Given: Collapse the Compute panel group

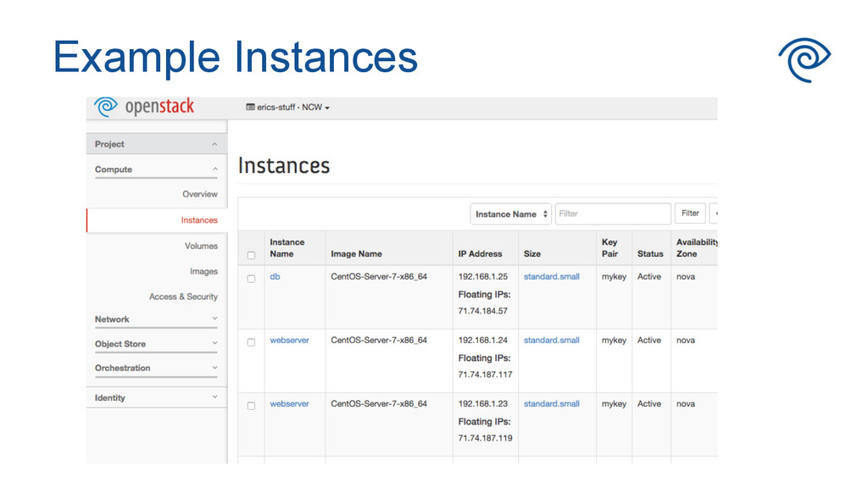Looking at the screenshot, I should click(156, 169).
